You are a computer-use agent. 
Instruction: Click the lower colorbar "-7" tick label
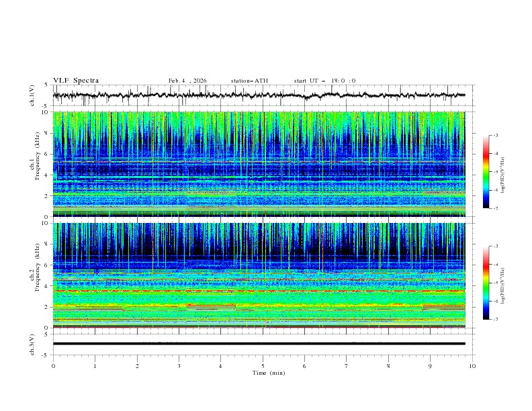495,320
